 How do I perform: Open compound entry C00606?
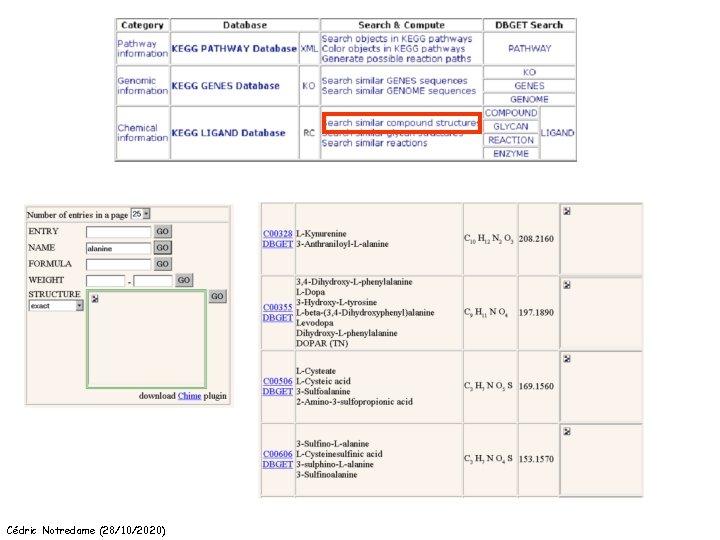277,454
